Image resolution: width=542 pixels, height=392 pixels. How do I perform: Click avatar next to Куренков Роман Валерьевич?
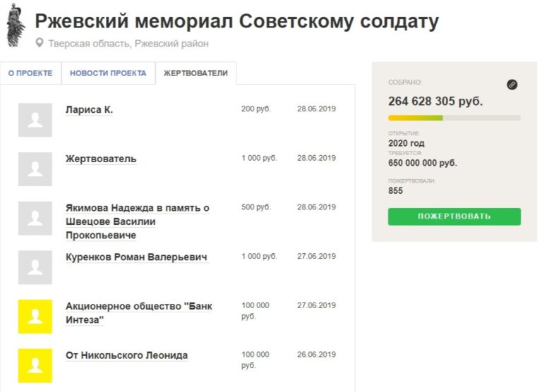tap(35, 267)
